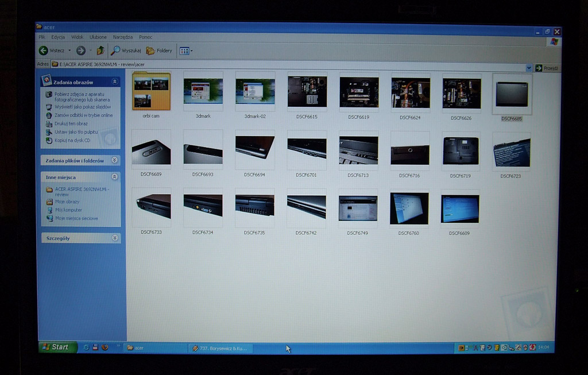Select the DSCF6626 thumbnail
This screenshot has height=375, width=588.
[x=461, y=93]
